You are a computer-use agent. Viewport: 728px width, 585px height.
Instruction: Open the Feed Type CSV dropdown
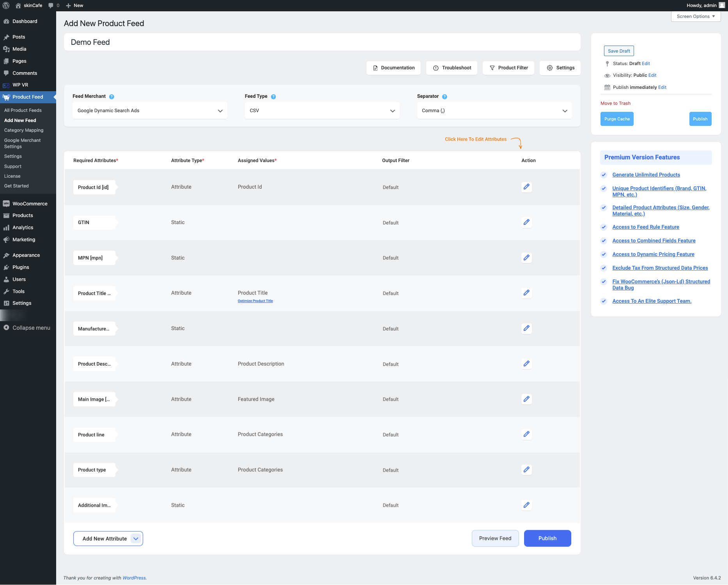pyautogui.click(x=322, y=111)
